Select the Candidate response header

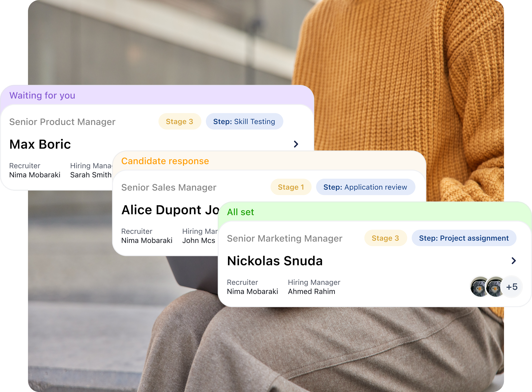point(165,161)
